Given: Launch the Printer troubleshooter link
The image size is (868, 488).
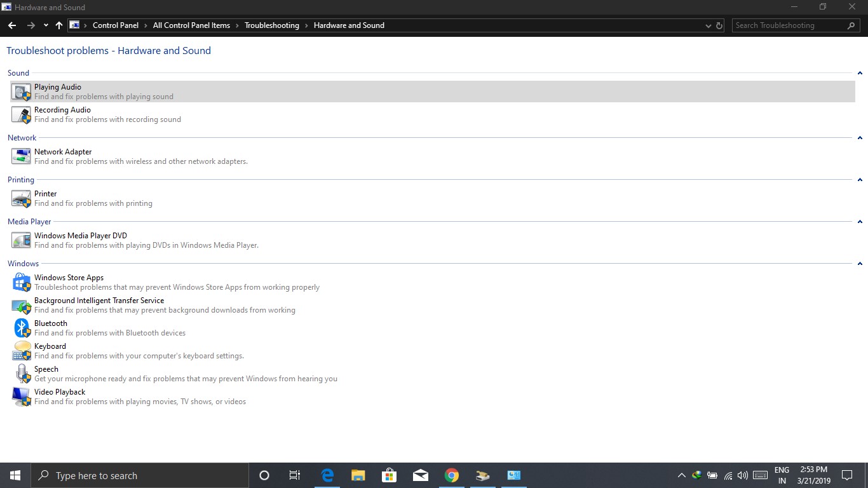Looking at the screenshot, I should coord(46,194).
